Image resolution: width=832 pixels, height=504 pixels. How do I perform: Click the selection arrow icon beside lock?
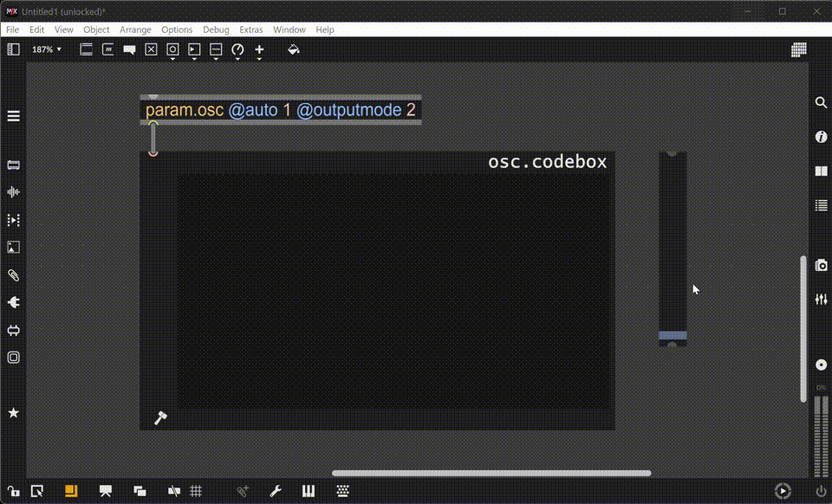click(36, 491)
